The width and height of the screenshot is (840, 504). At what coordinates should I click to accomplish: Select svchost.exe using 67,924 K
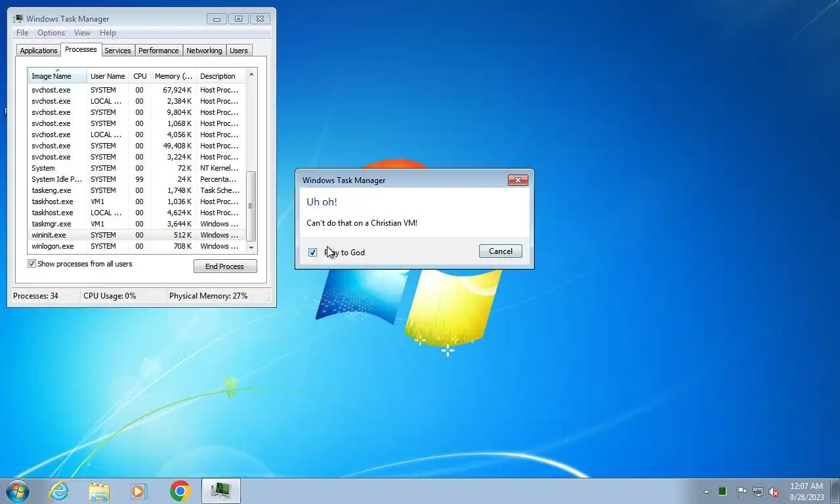[x=136, y=90]
